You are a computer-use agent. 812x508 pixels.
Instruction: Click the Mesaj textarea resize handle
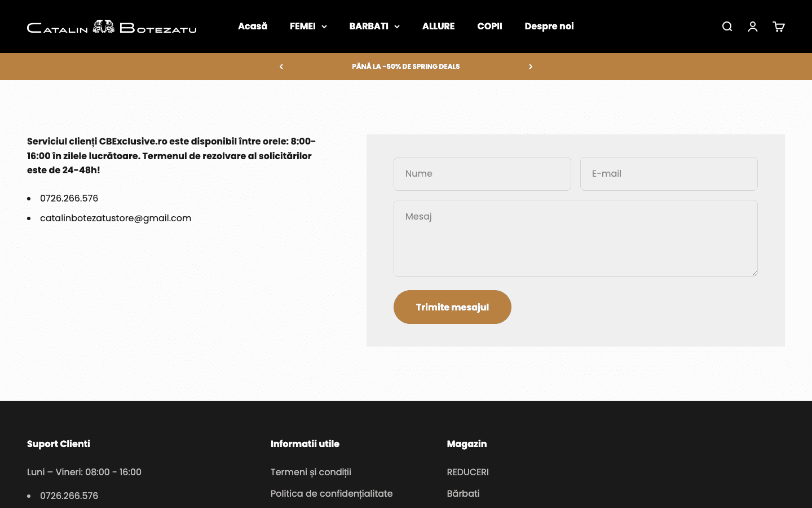(x=754, y=273)
